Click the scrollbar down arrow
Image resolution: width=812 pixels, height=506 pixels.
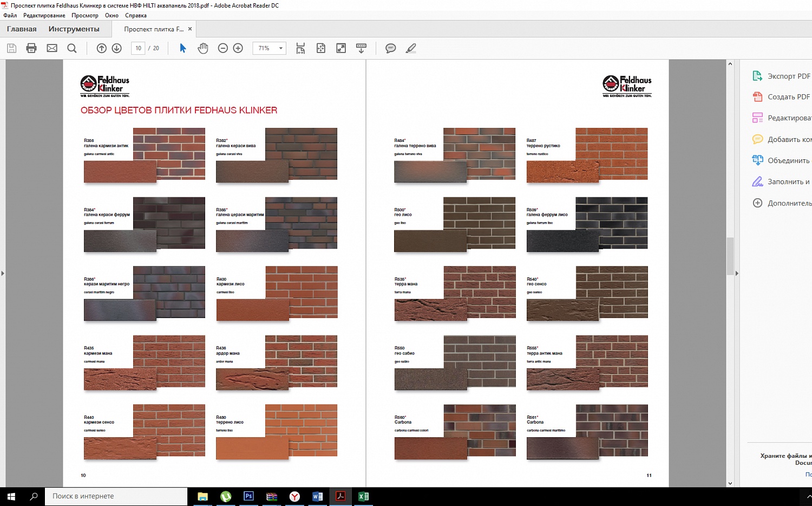730,483
